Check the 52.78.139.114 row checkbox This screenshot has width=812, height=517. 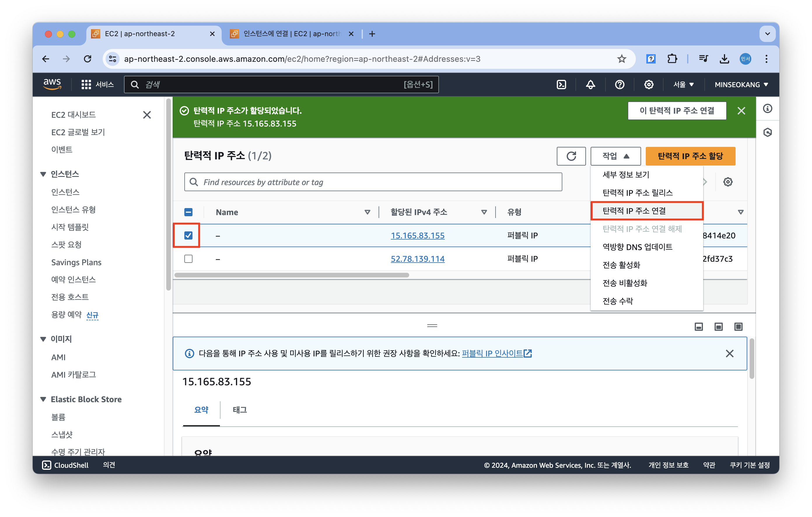pos(188,259)
